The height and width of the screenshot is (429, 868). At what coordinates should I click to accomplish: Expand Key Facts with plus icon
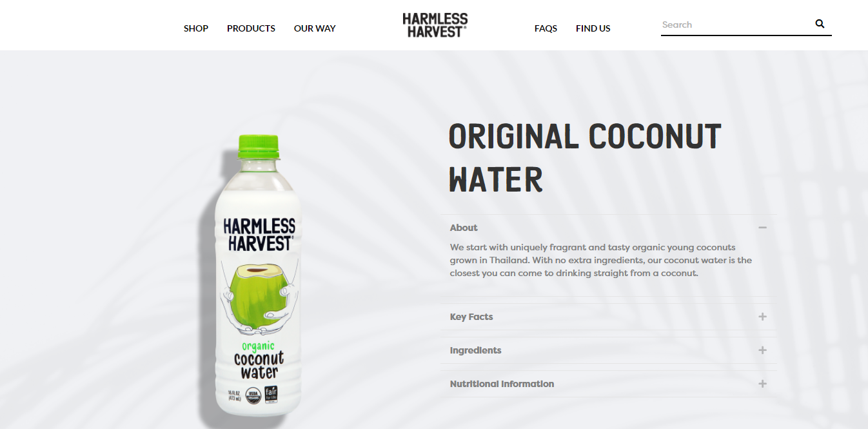click(762, 317)
